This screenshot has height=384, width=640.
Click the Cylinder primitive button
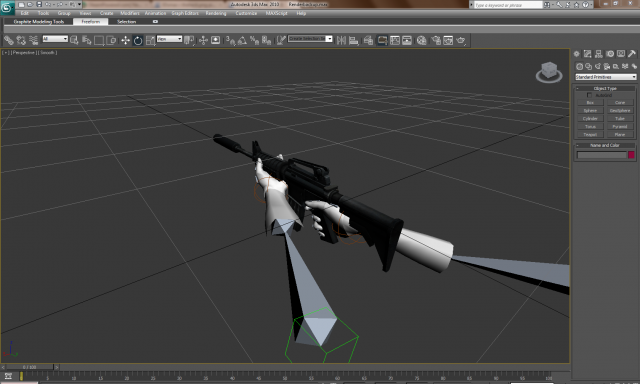click(590, 118)
